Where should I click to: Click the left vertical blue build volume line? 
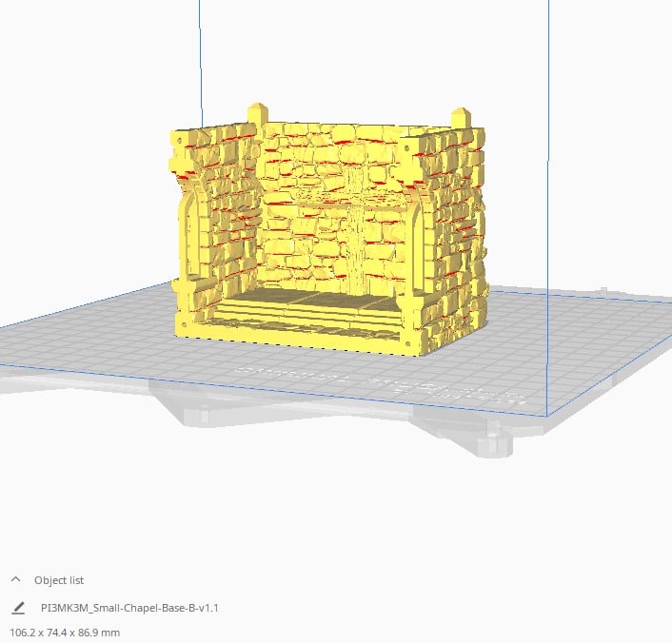tap(199, 57)
